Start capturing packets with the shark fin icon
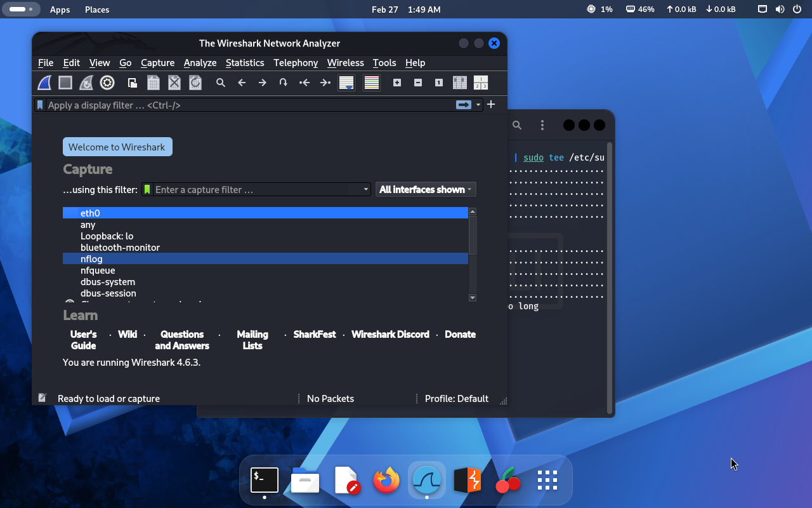The image size is (812, 508). click(44, 83)
